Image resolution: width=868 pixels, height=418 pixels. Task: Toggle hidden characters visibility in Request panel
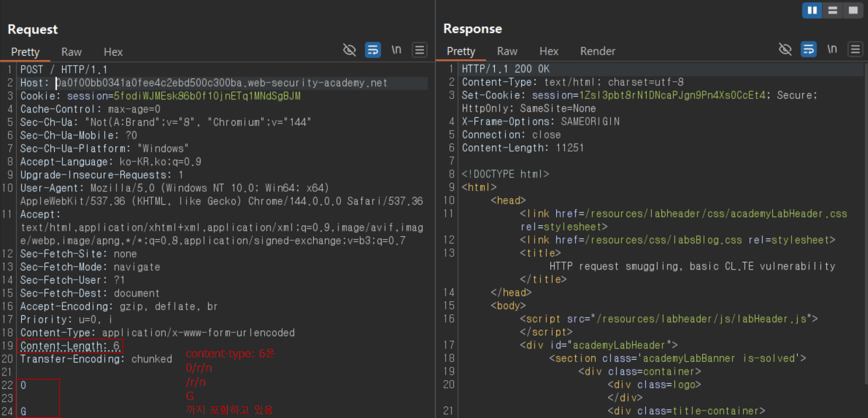(350, 50)
